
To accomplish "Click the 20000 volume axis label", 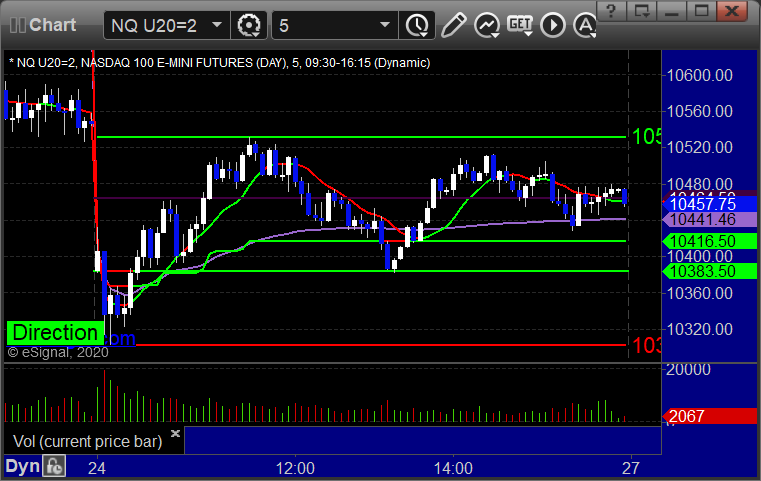I will pyautogui.click(x=688, y=370).
